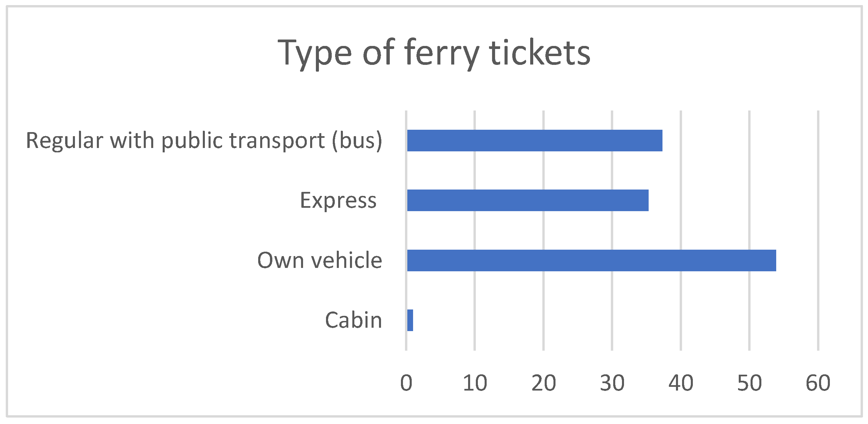Viewport: 868px width, 424px height.
Task: Select the Express blue bar
Action: click(x=528, y=200)
